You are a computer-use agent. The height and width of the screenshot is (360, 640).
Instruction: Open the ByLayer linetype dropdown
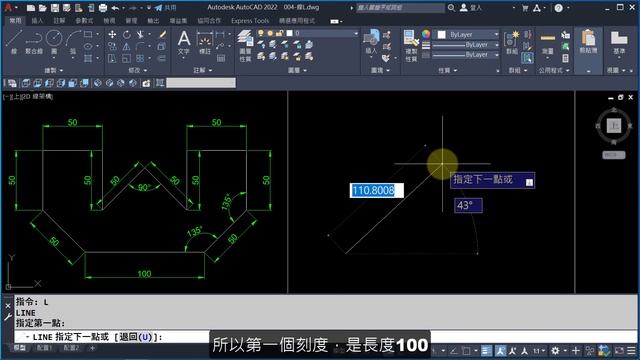pyautogui.click(x=496, y=55)
